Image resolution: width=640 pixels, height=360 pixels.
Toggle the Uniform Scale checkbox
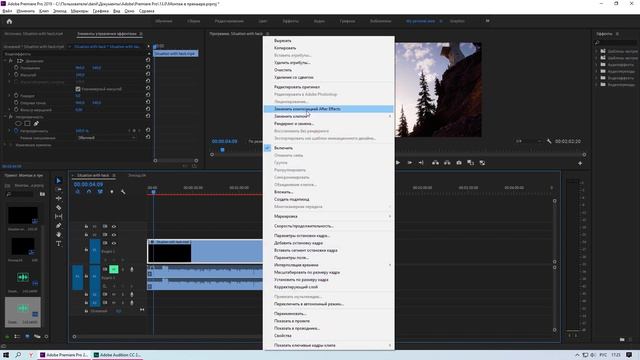coord(78,89)
